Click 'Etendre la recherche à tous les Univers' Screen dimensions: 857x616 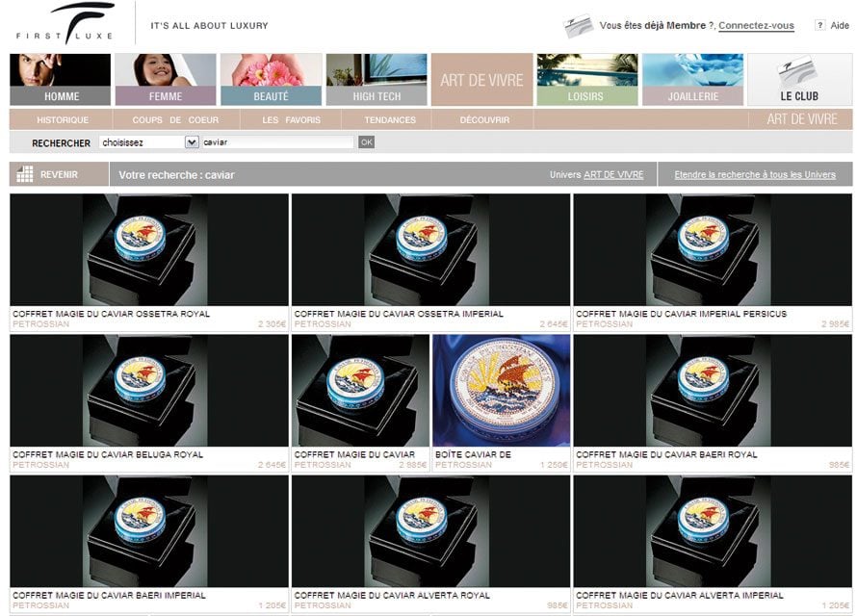[x=755, y=175]
